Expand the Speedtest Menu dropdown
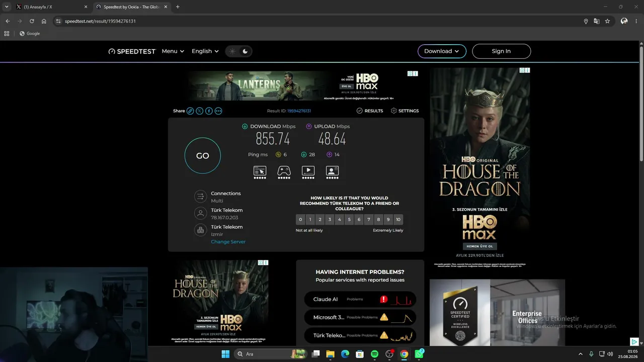The height and width of the screenshot is (362, 644). click(173, 51)
